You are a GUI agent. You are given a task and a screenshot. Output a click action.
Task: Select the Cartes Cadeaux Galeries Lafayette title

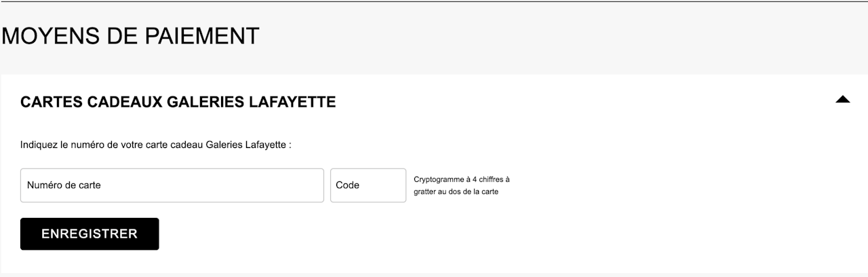click(178, 103)
